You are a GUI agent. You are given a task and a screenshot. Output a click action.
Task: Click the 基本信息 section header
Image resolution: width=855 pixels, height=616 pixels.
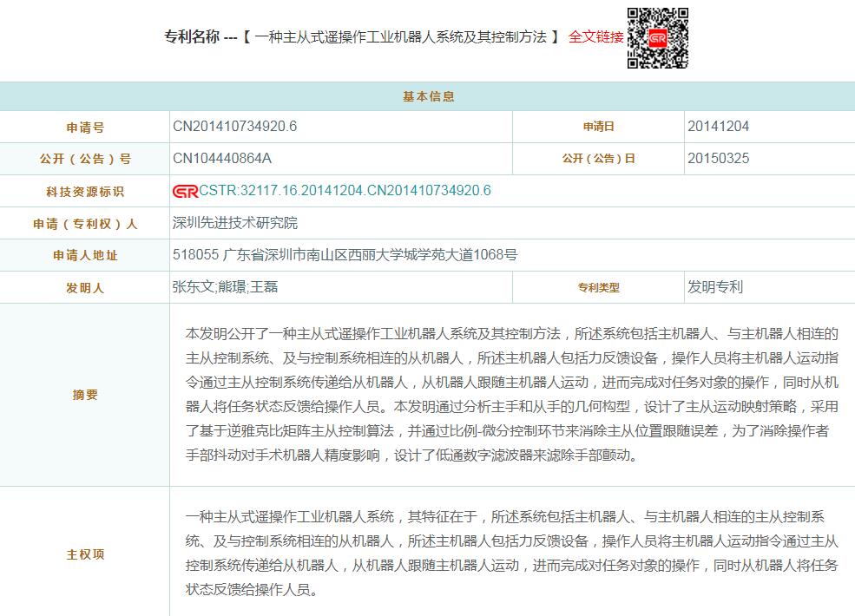click(x=428, y=96)
